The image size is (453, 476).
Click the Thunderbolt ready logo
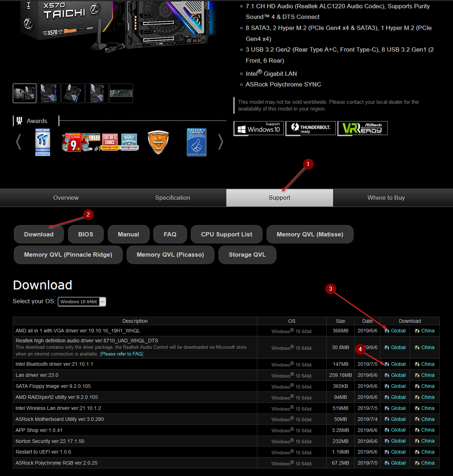311,128
